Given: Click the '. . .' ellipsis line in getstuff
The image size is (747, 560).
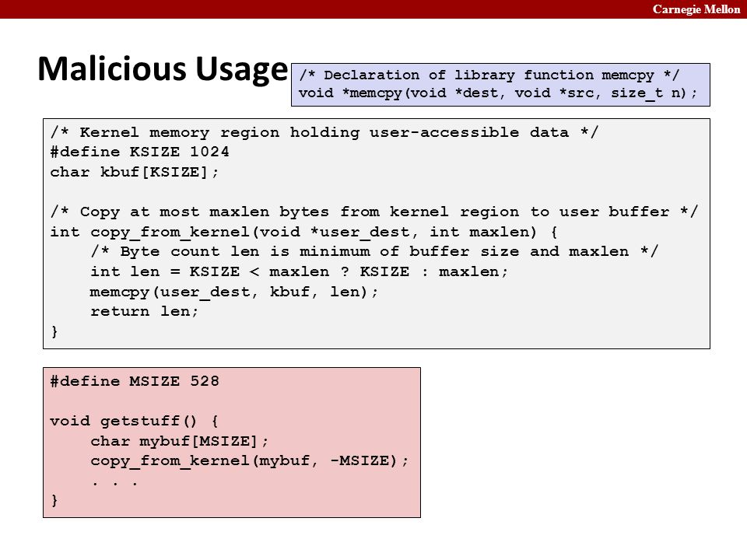Looking at the screenshot, I should [115, 483].
